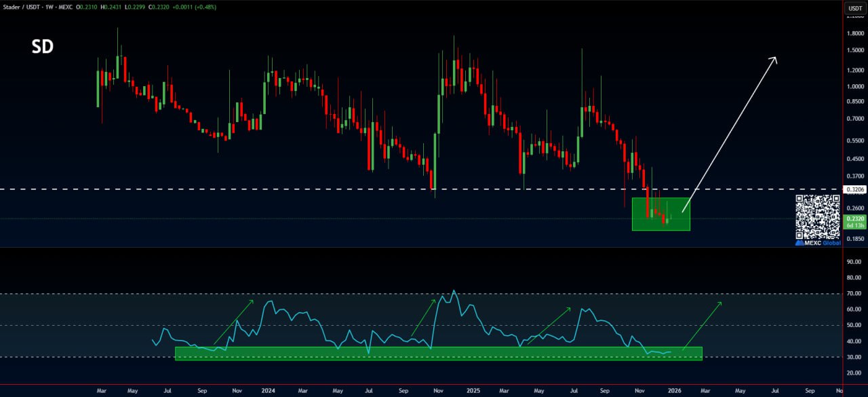Click 2025 on the time axis
This screenshot has height=397, width=868.
tap(473, 391)
